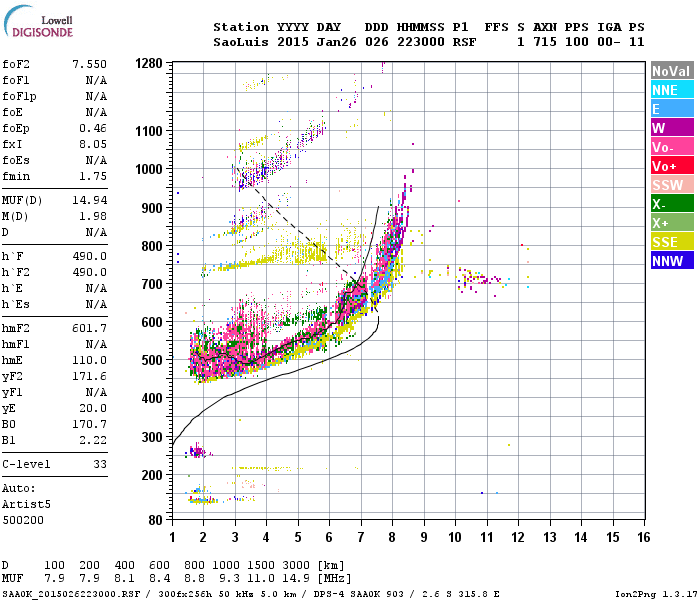Click the B0 value 170.7
Image resolution: width=700 pixels, height=600 pixels.
[x=89, y=424]
